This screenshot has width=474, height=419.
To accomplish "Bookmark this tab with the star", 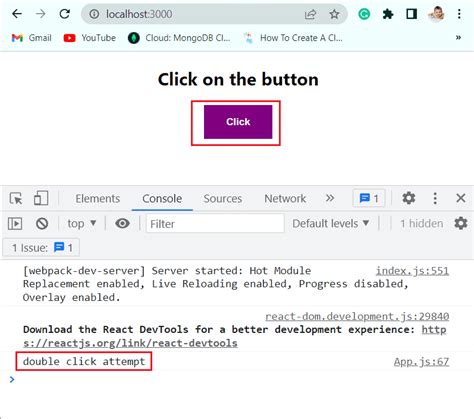I will pos(334,14).
